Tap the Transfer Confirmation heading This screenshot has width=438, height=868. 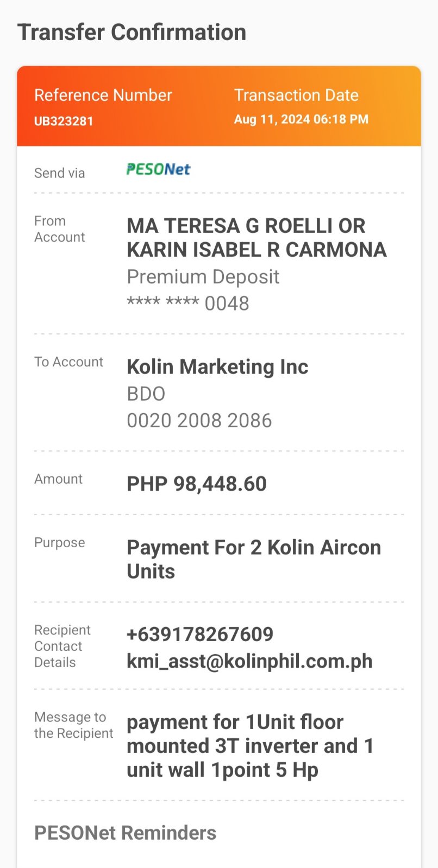coord(132,33)
